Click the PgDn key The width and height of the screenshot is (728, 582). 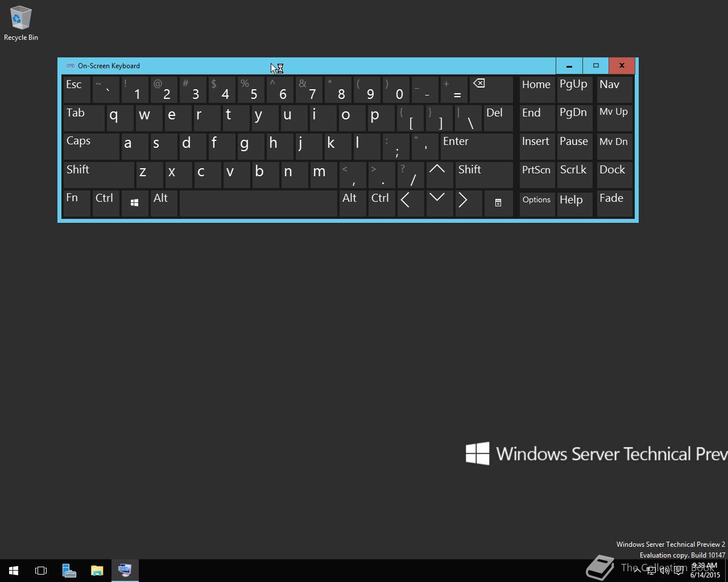pos(575,118)
